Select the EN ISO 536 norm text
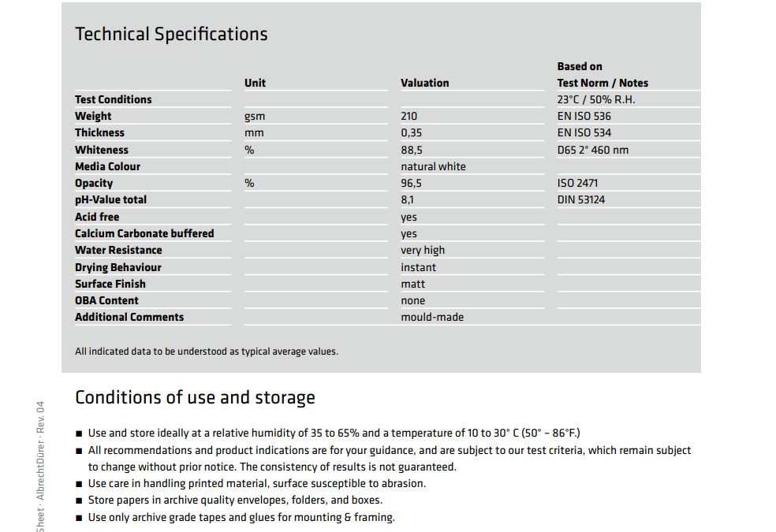 pyautogui.click(x=584, y=116)
